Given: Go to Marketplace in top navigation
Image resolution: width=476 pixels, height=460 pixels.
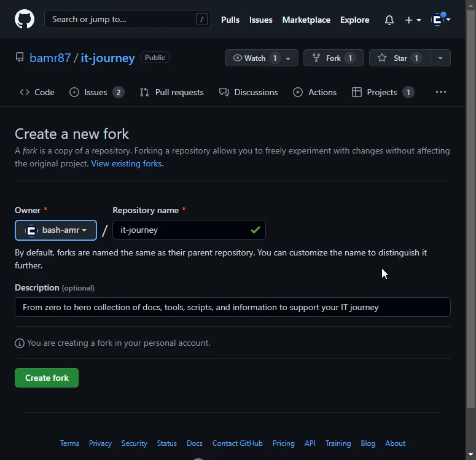Looking at the screenshot, I should coord(306,20).
